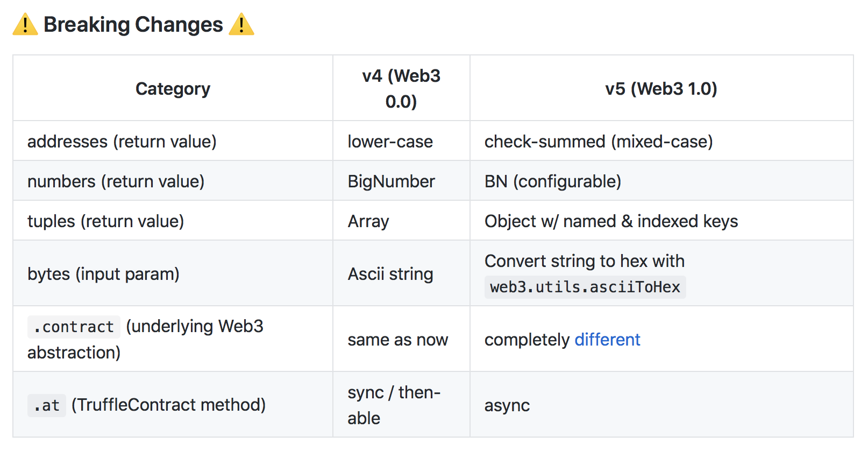Click the "same as now" cell
This screenshot has width=868, height=450.
[x=397, y=340]
